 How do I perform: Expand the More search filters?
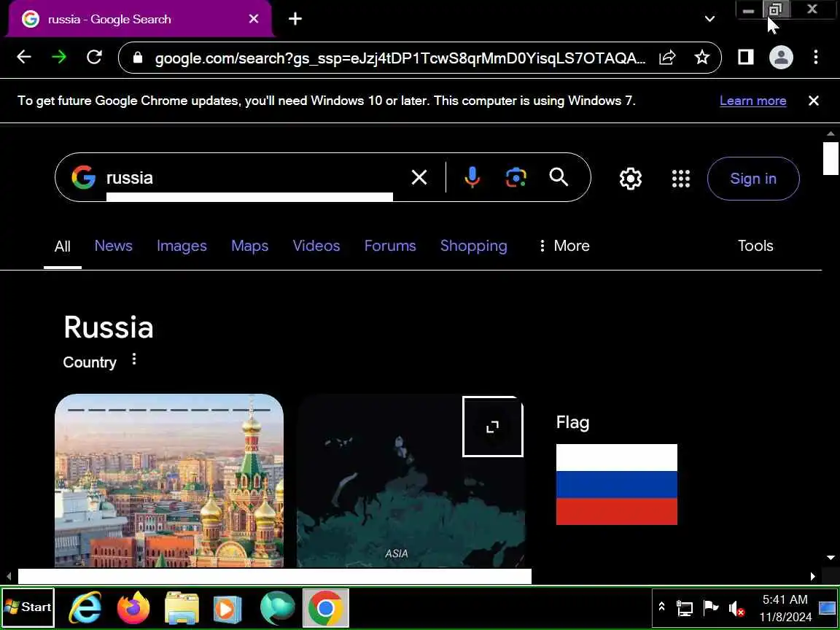tap(564, 246)
